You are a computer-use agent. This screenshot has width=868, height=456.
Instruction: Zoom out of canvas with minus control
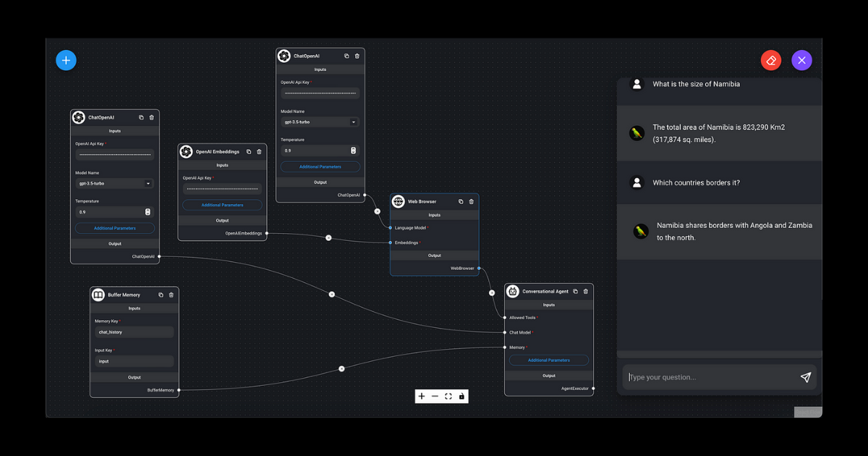pos(435,396)
